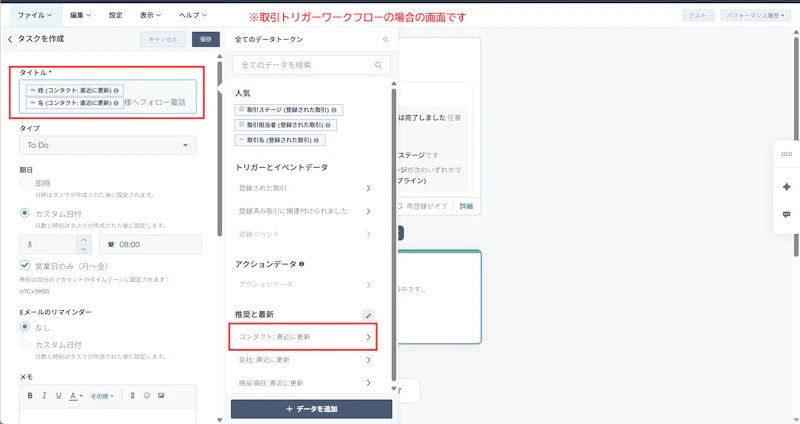The width and height of the screenshot is (800, 424).
Task: Open the 表示 menu
Action: click(x=150, y=15)
